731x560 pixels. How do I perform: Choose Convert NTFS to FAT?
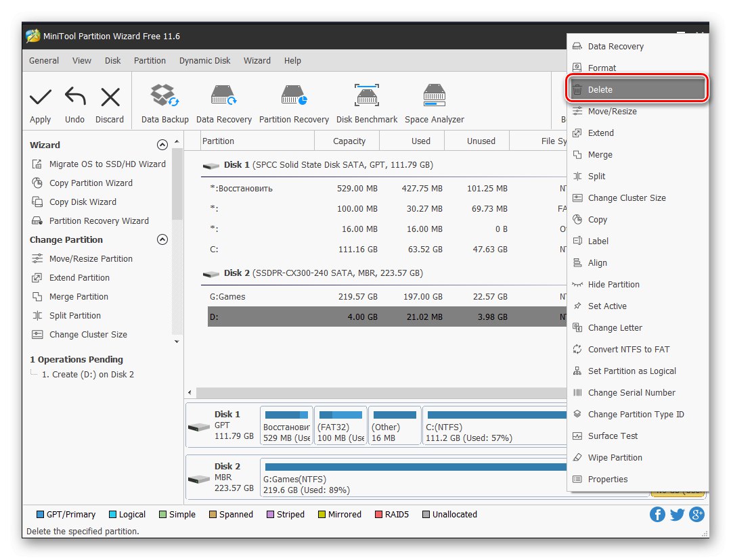point(637,350)
